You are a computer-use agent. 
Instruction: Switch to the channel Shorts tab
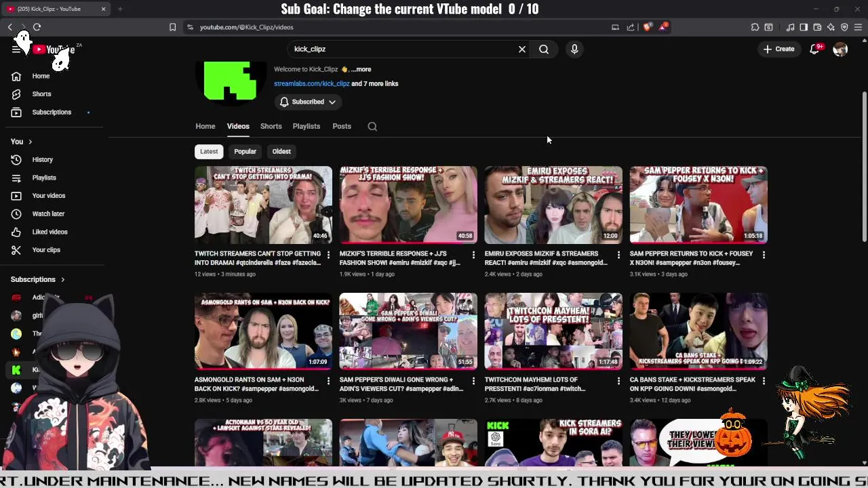point(271,126)
